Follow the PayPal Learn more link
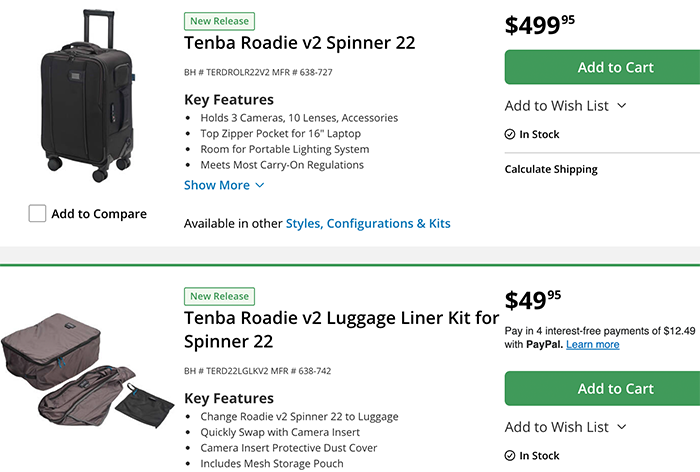The width and height of the screenshot is (700, 472). [592, 345]
